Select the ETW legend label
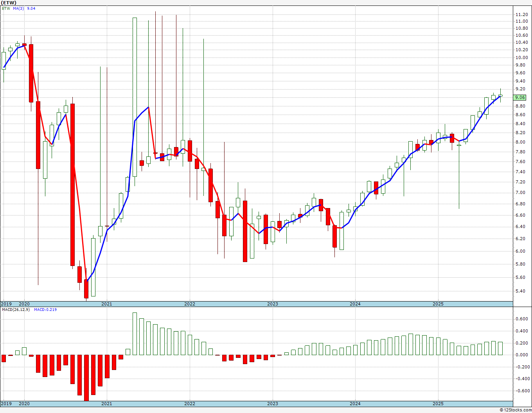The height and width of the screenshot is (413, 532). pos(6,8)
